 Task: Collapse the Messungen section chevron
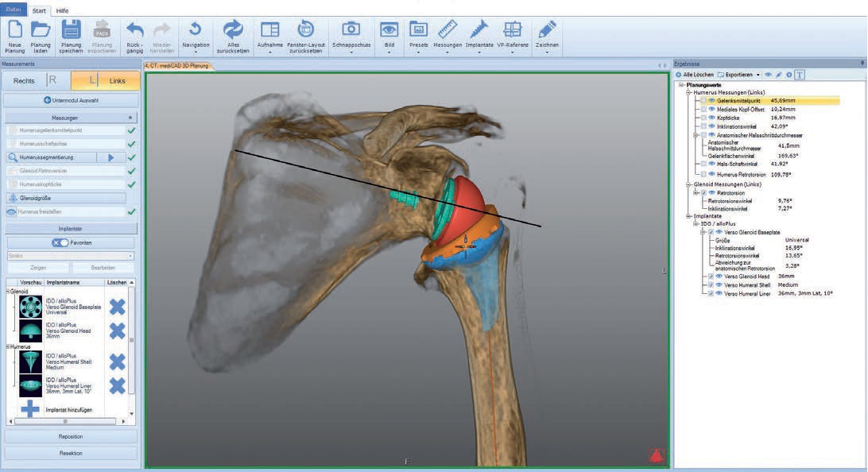pos(131,117)
